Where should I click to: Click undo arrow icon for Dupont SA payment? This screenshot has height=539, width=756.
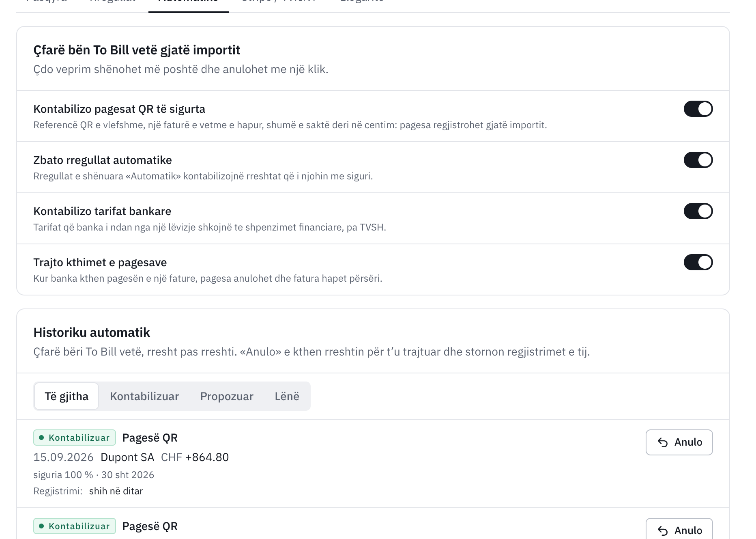663,442
